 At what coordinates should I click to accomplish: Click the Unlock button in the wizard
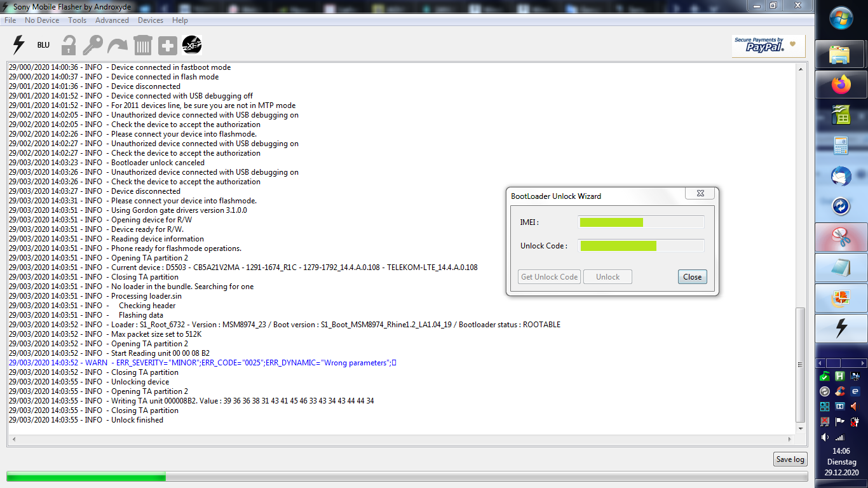coord(608,277)
